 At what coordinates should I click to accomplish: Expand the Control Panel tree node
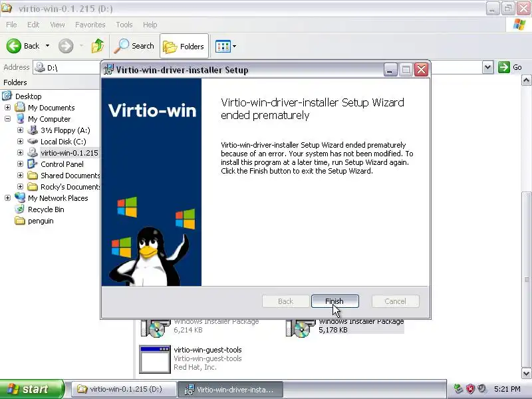pos(20,164)
